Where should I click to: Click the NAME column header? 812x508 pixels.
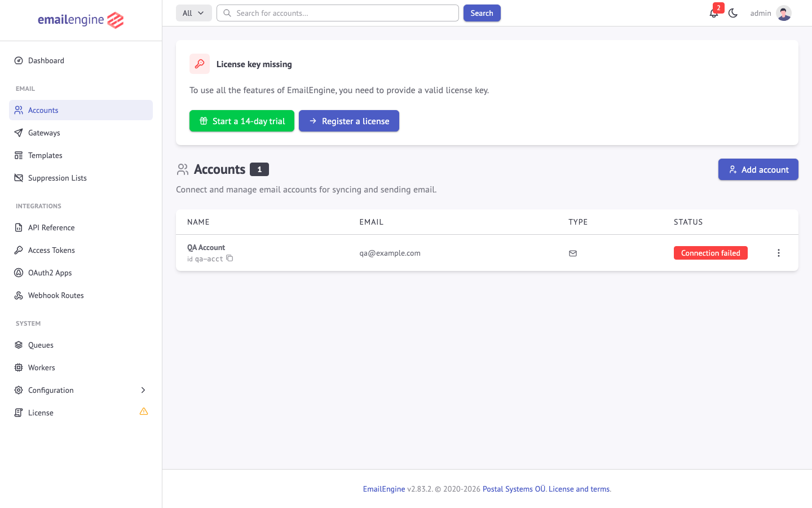(x=198, y=222)
